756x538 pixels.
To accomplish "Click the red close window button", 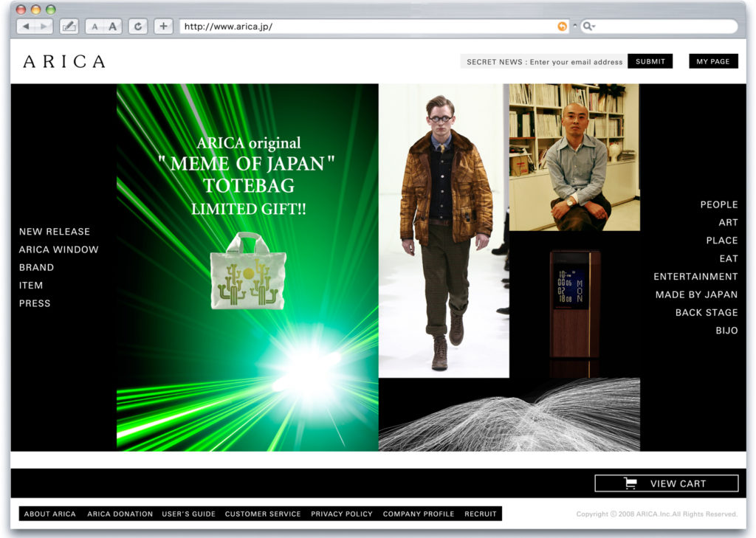I will click(21, 9).
